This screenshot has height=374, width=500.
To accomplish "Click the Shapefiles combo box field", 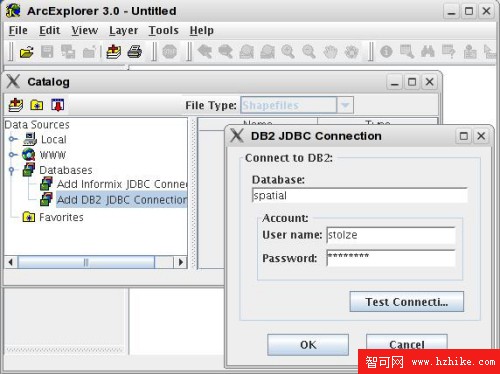I will pyautogui.click(x=289, y=105).
